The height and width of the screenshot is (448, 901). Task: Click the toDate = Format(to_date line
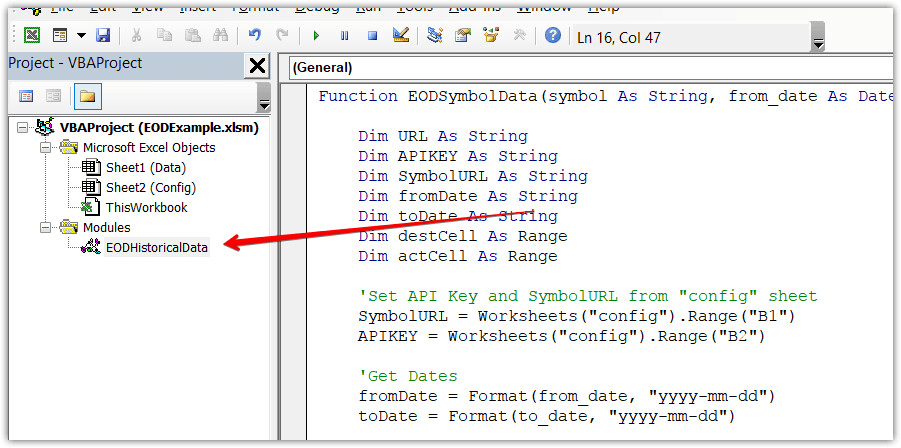(546, 416)
